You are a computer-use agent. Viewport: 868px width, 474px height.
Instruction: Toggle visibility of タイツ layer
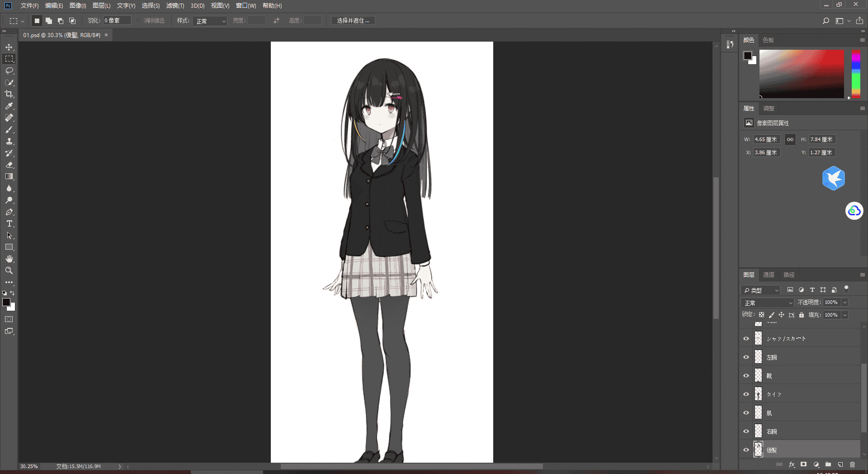pyautogui.click(x=746, y=394)
